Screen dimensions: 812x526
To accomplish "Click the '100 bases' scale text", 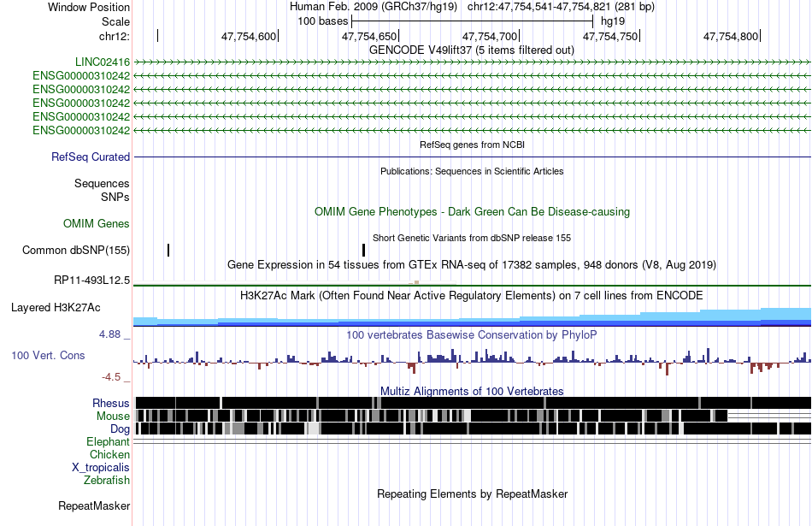I will 322,21.
